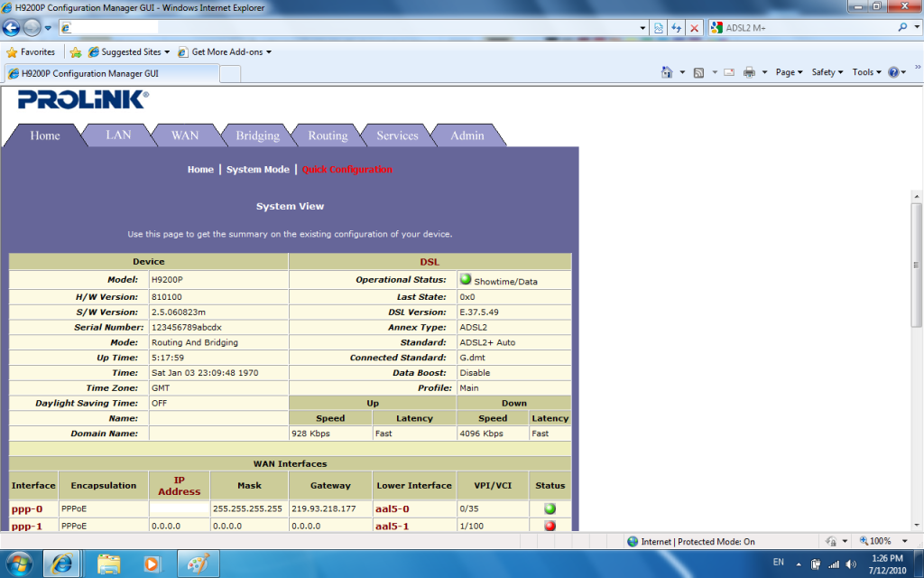This screenshot has height=578, width=924.
Task: Click the browser Back arrow button
Action: tap(12, 28)
